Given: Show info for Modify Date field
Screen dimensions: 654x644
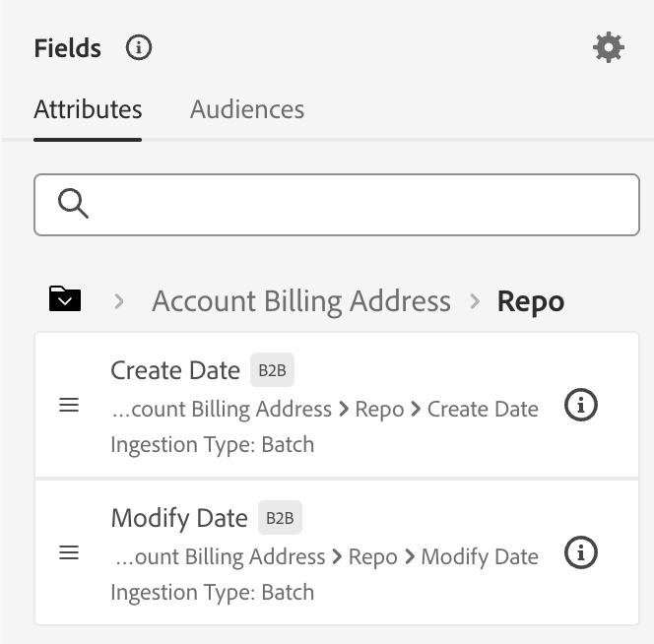Looking at the screenshot, I should (x=580, y=553).
